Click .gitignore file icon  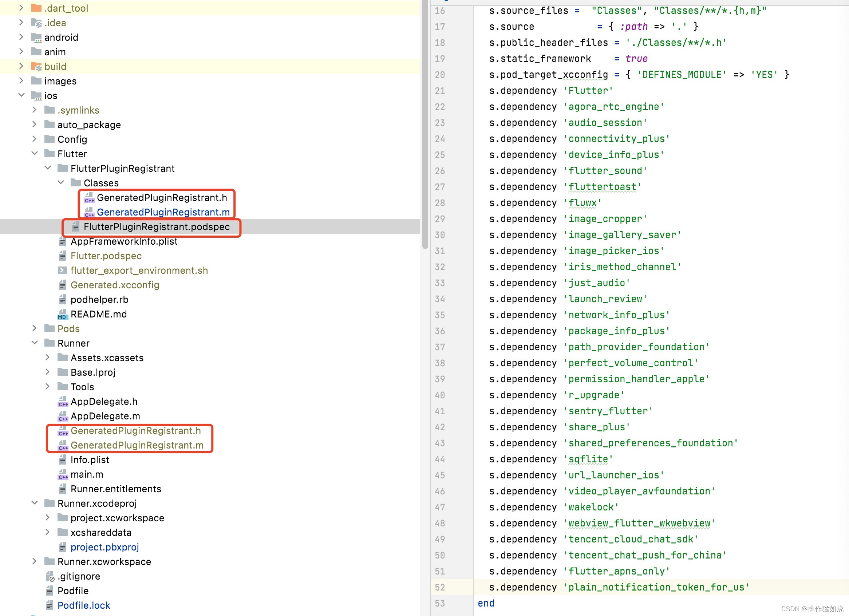(x=50, y=576)
